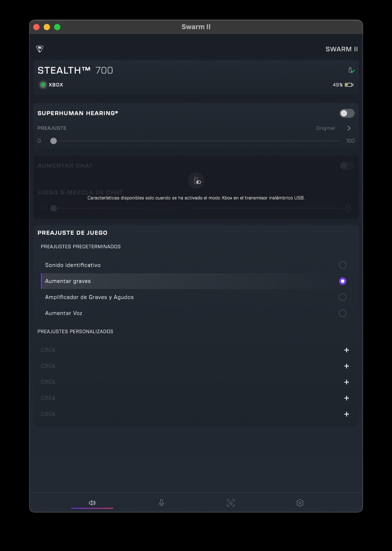Add fifth custom preset with plus icon
The image size is (392, 551).
coord(347,414)
